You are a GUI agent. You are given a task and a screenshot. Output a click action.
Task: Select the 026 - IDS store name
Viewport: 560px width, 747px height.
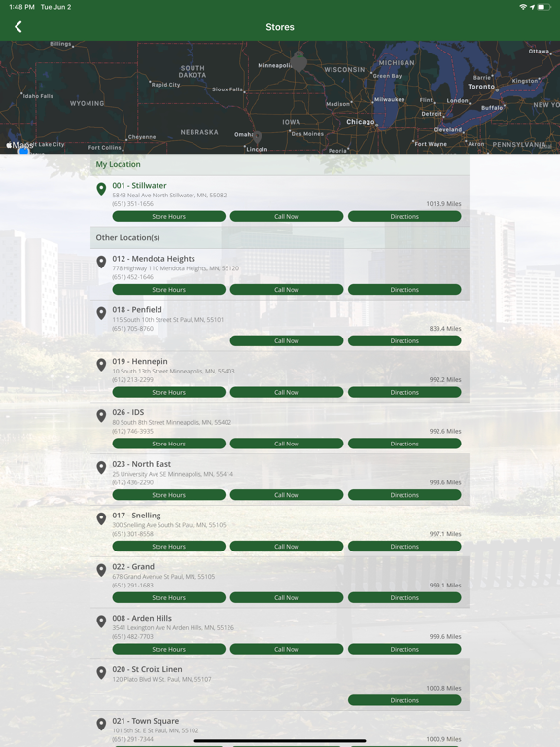(128, 413)
